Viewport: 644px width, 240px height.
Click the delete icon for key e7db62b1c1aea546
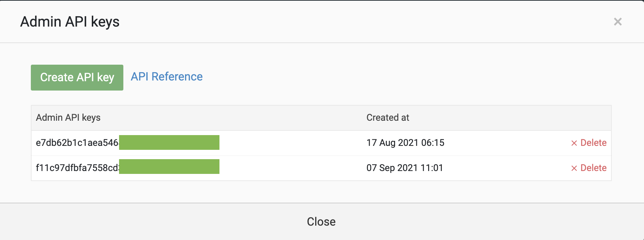pos(575,143)
